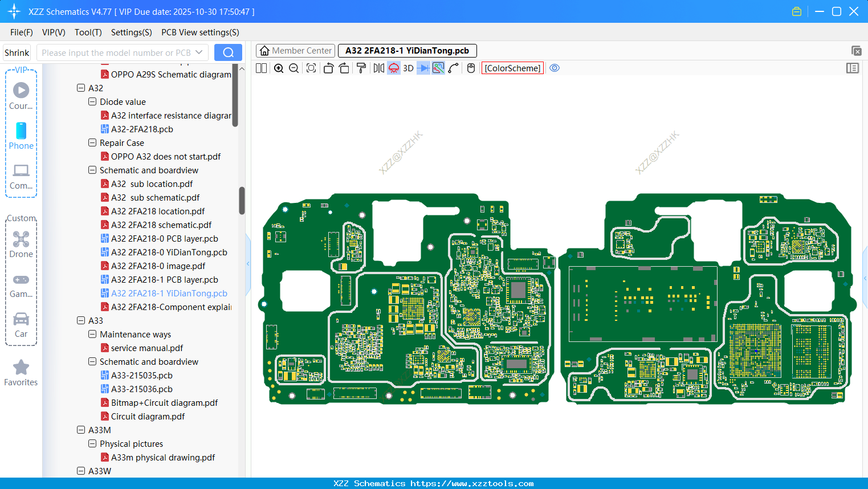Open the mouse settings icon on the toolbar

[470, 68]
